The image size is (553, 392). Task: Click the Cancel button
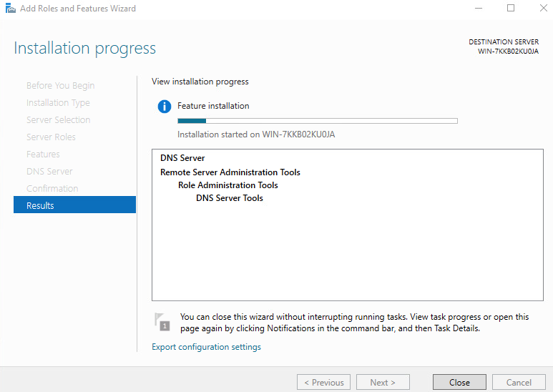(519, 383)
